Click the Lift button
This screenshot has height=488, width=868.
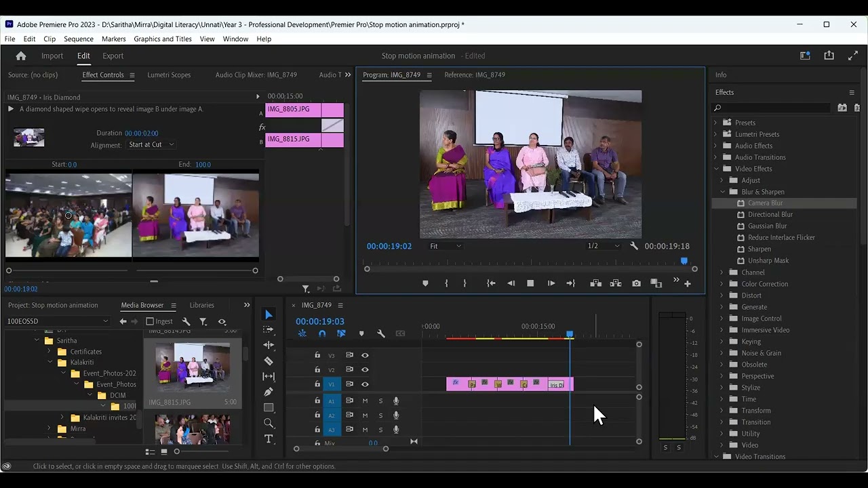(x=595, y=283)
